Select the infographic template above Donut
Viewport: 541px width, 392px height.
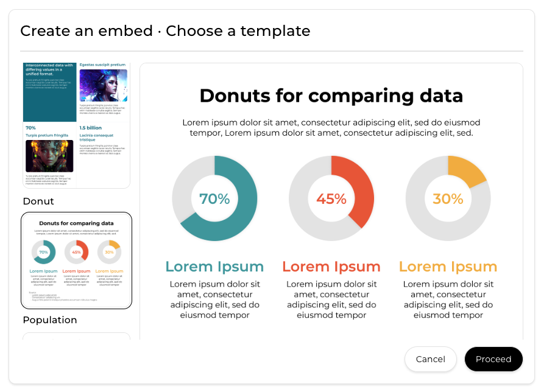pyautogui.click(x=76, y=125)
